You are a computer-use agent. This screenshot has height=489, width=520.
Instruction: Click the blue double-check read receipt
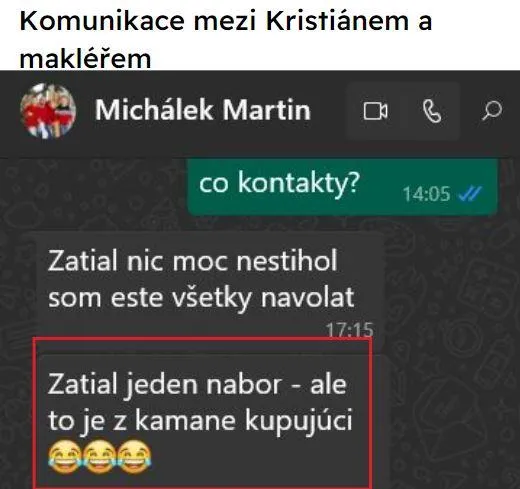click(x=470, y=194)
